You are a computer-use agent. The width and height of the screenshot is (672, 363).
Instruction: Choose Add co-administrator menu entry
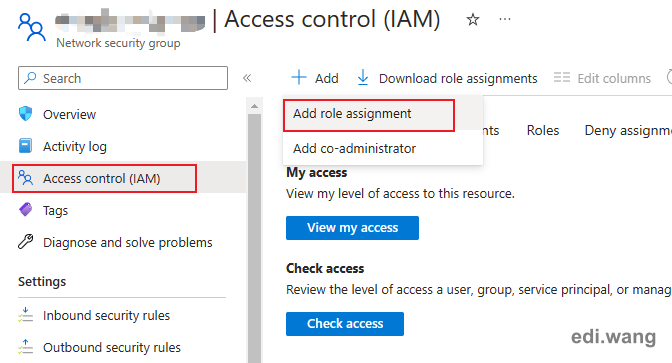[x=354, y=148]
